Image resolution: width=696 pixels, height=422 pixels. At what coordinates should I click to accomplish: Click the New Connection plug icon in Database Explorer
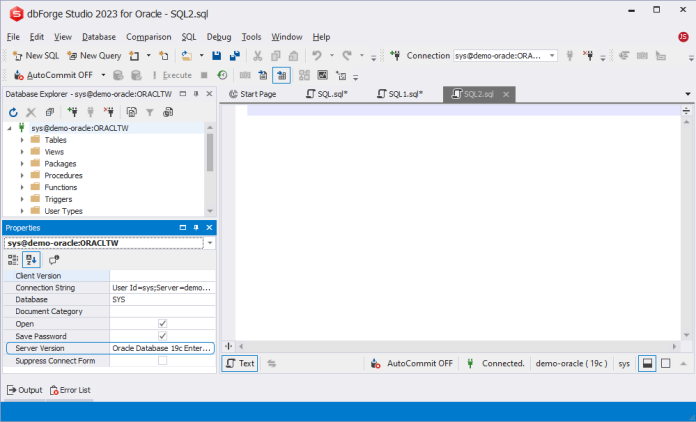click(72, 113)
